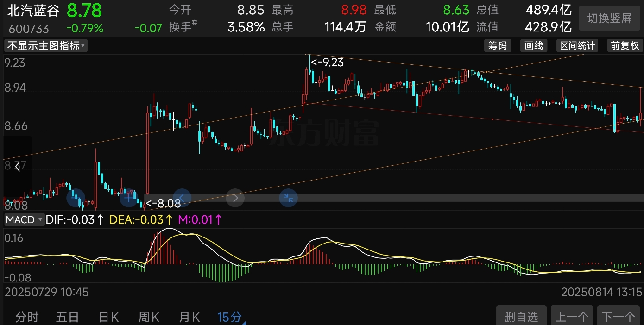The width and height of the screenshot is (644, 325).
Task: Click the -0.79% change percentage
Action: tap(85, 28)
